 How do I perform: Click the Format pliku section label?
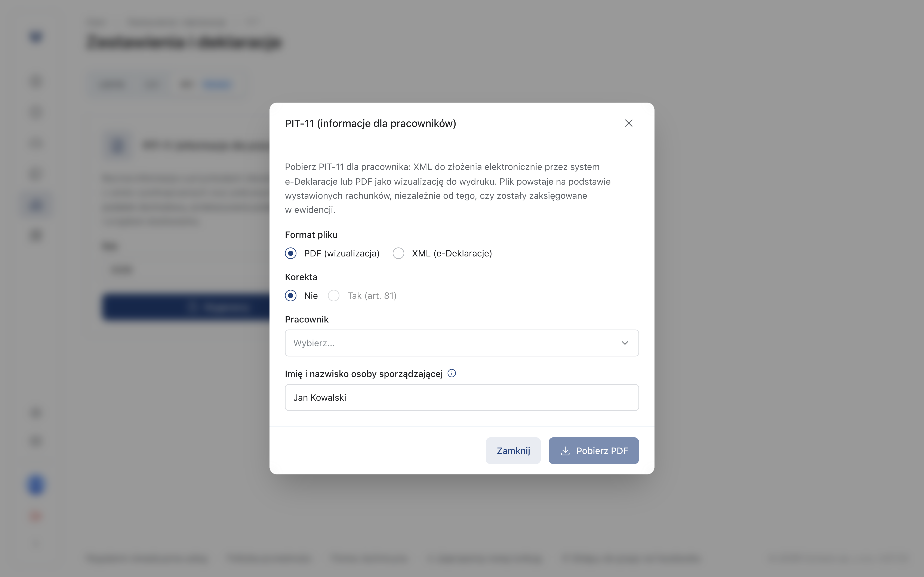(x=311, y=235)
